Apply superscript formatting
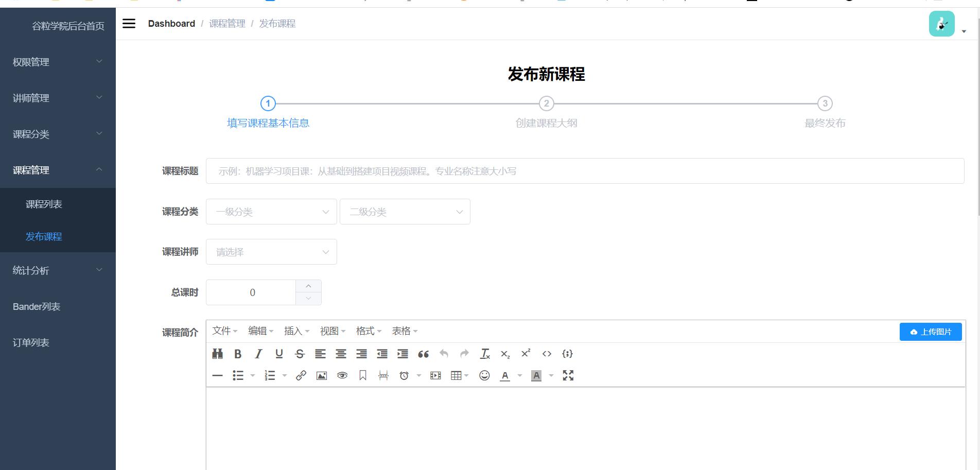The height and width of the screenshot is (470, 980). coord(526,354)
